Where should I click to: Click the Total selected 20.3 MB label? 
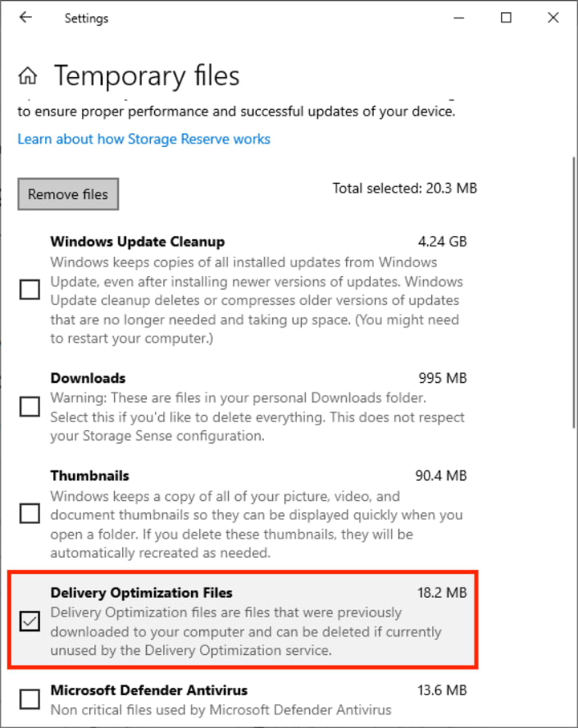tap(405, 188)
